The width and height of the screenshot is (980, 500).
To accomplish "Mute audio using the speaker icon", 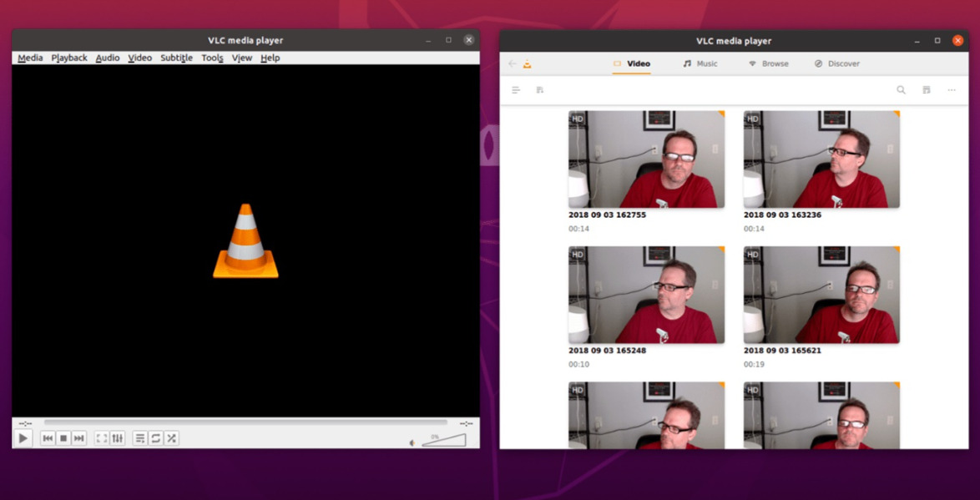I will 412,442.
